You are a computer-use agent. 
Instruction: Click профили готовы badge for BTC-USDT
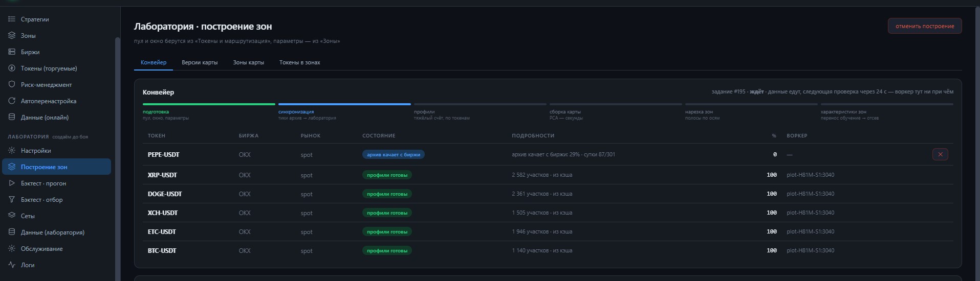coord(387,250)
